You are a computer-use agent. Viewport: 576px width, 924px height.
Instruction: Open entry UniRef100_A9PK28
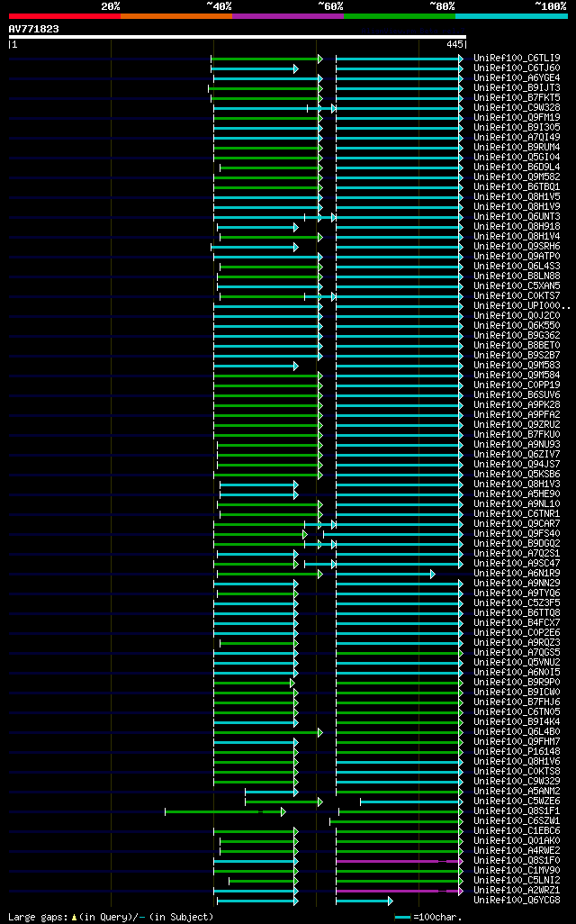[x=517, y=405]
